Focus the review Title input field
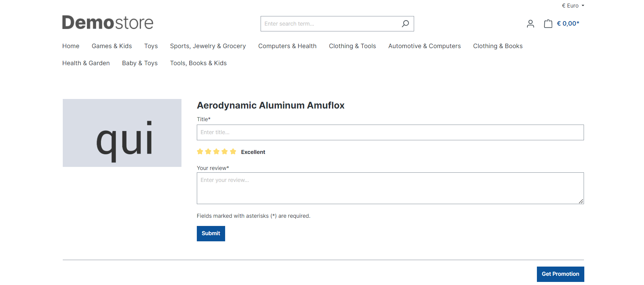The image size is (644, 285). (x=390, y=132)
